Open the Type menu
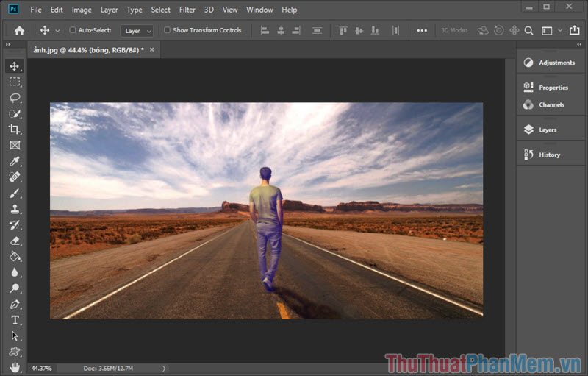The width and height of the screenshot is (588, 376). [135, 10]
